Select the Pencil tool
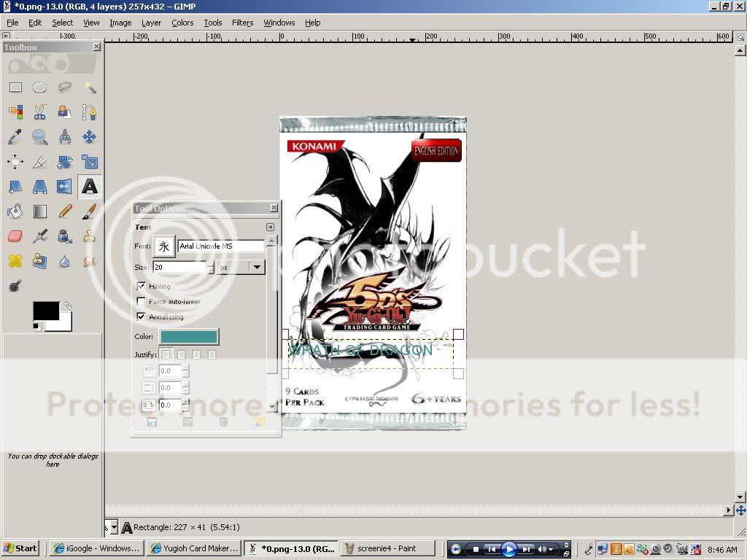 [65, 211]
